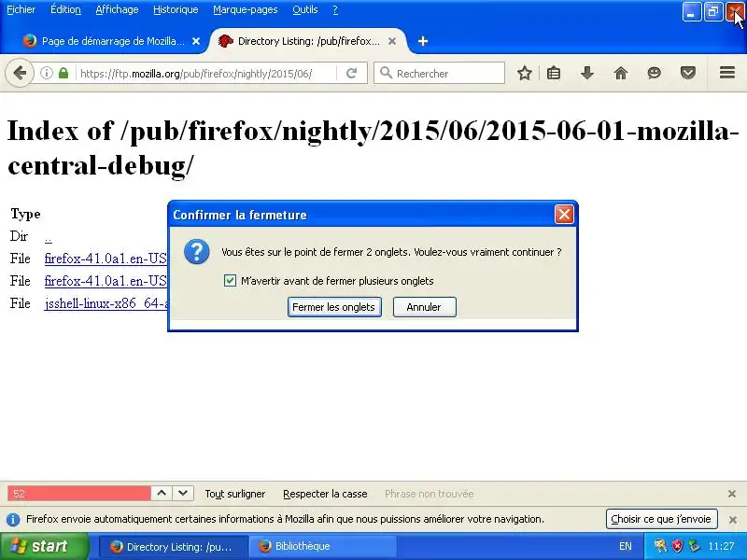Viewport: 747px width, 560px height.
Task: Open downloads via the down arrow icon
Action: [587, 74]
